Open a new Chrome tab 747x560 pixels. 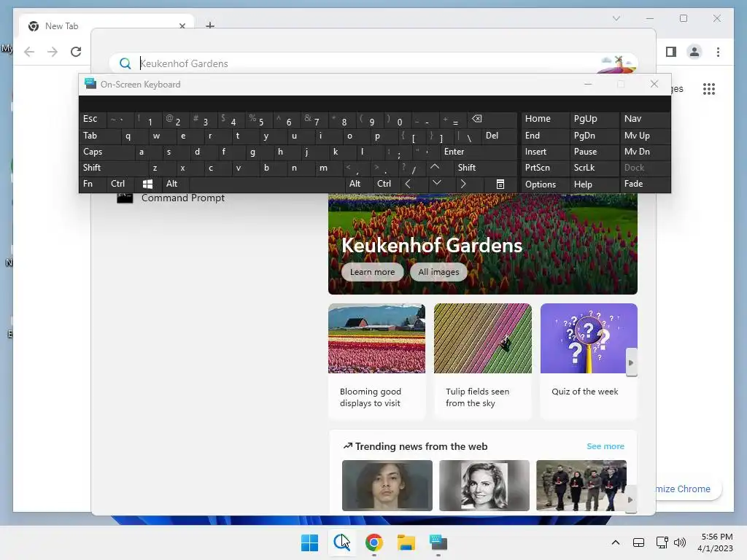point(209,26)
